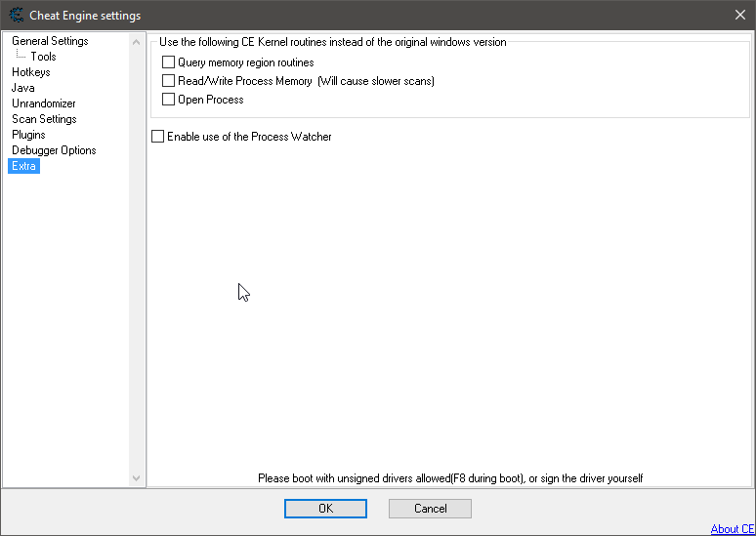Toggle Read/Write Process Memory checkbox

coord(169,81)
